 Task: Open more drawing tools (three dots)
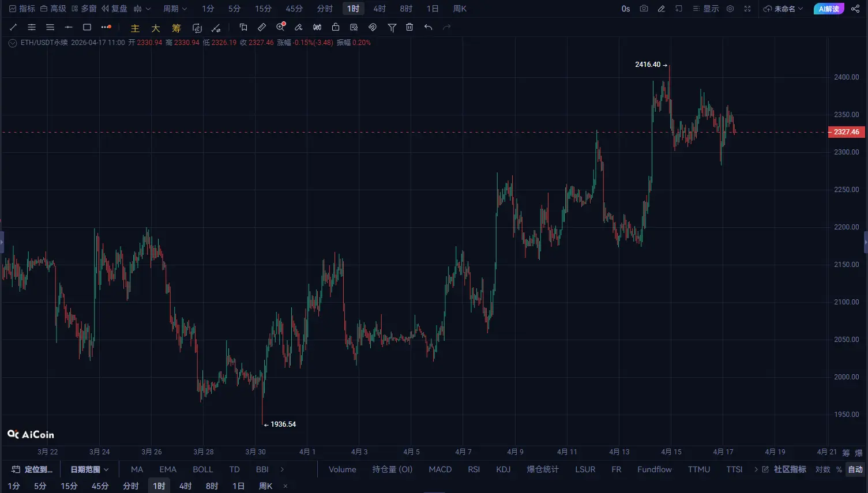pos(106,27)
